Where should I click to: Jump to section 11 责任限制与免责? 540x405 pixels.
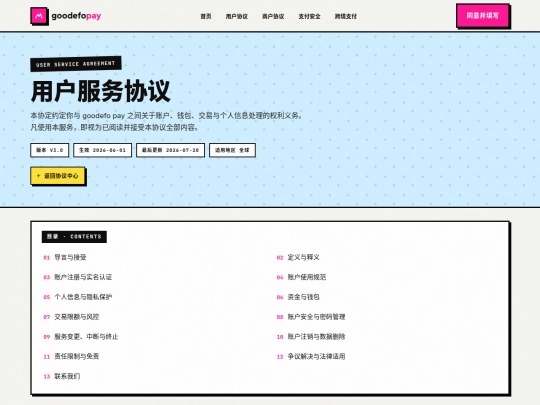tap(71, 356)
